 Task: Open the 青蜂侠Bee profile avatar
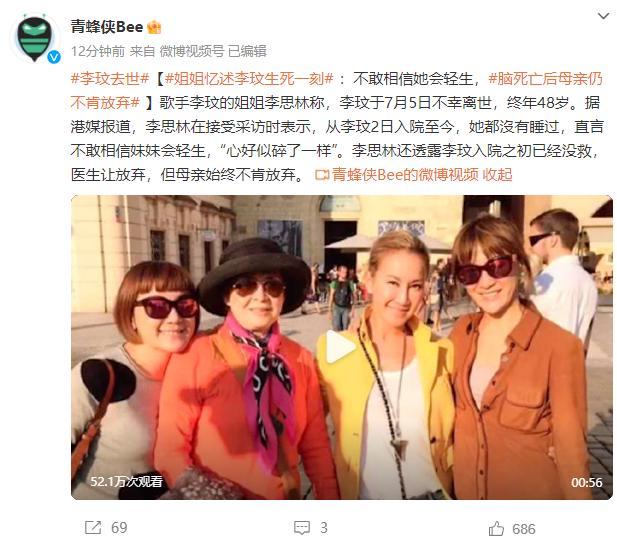coord(35,38)
